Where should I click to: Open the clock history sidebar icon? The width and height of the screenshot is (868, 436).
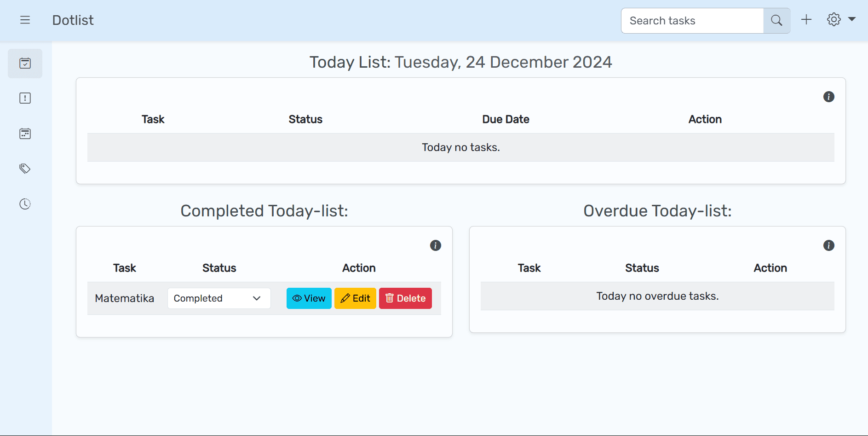click(25, 204)
